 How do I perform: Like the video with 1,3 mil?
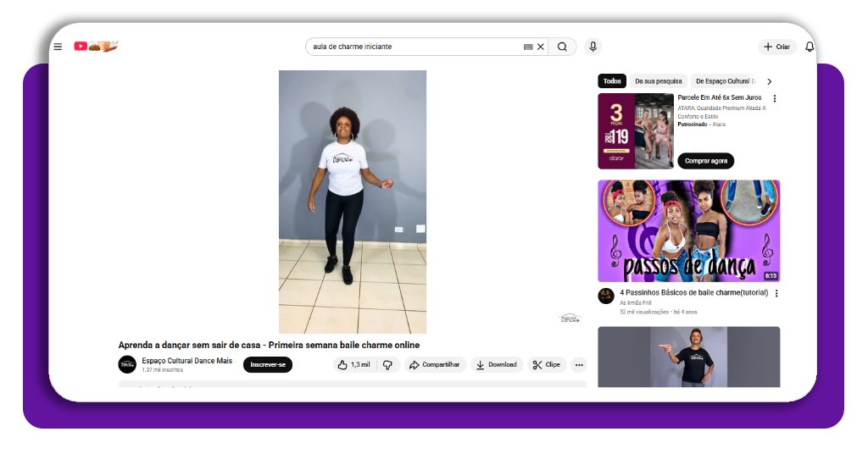[353, 364]
